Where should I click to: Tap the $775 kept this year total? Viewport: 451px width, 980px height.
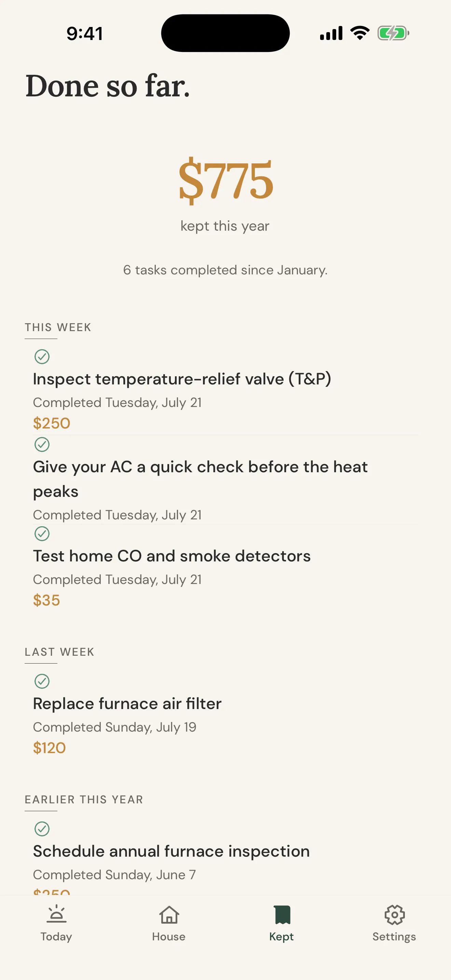point(225,180)
